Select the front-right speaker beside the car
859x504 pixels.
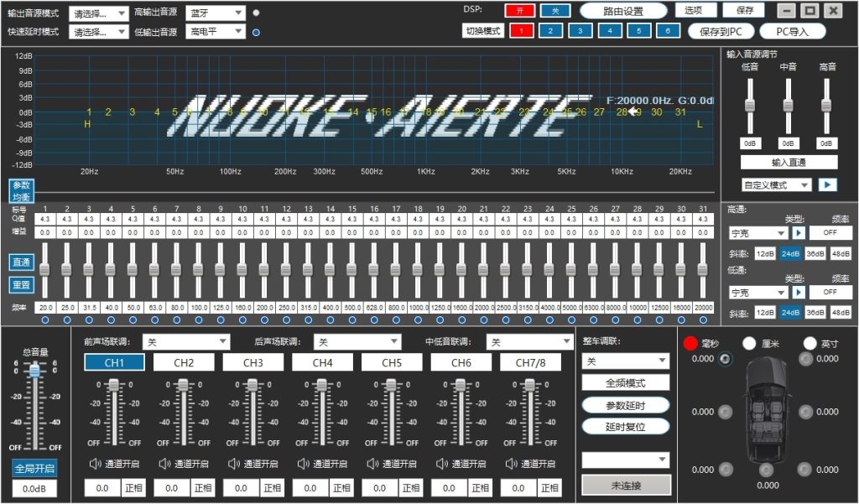(805, 359)
